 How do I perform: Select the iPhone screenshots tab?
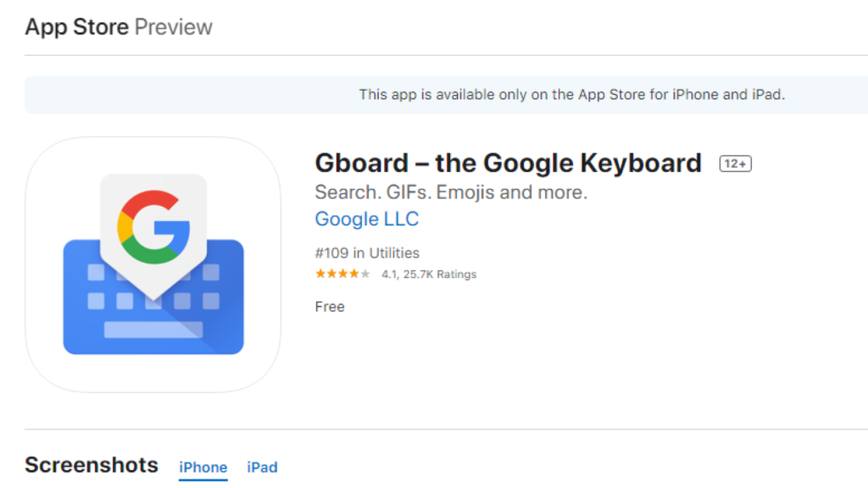click(203, 467)
